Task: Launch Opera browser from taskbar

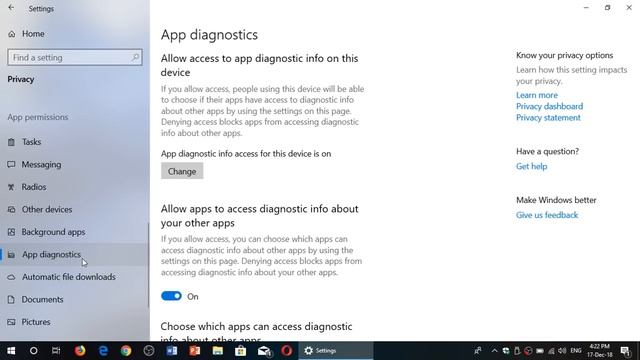Action: pos(287,351)
